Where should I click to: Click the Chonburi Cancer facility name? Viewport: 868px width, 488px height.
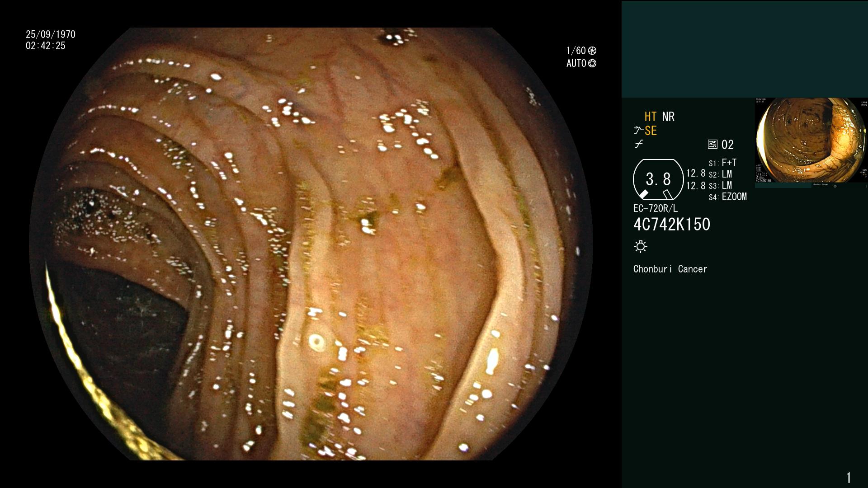[x=670, y=269]
